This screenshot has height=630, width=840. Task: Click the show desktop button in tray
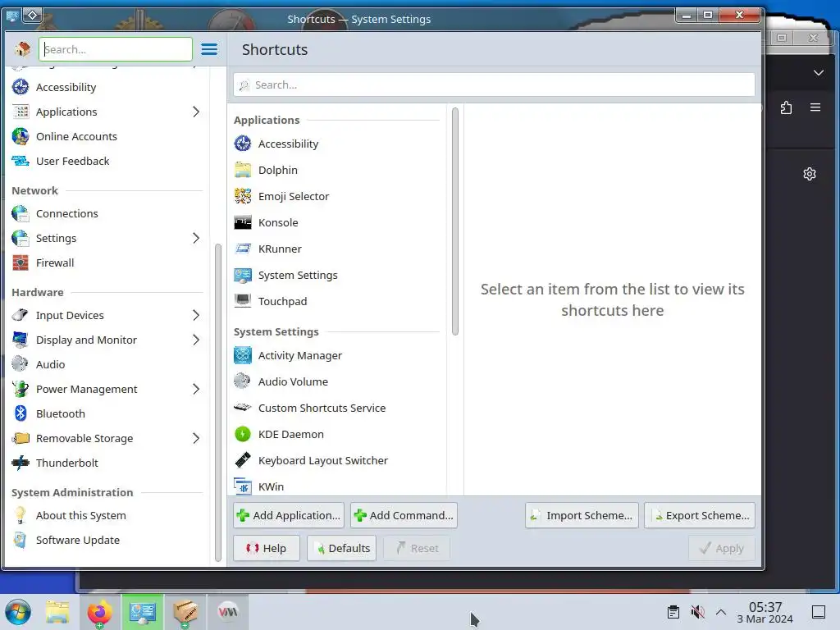click(x=818, y=612)
